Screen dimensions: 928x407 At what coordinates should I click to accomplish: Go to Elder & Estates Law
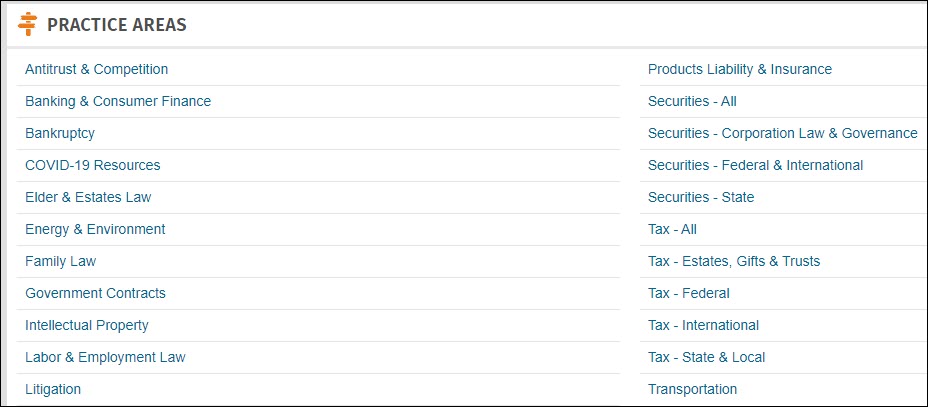(x=88, y=197)
